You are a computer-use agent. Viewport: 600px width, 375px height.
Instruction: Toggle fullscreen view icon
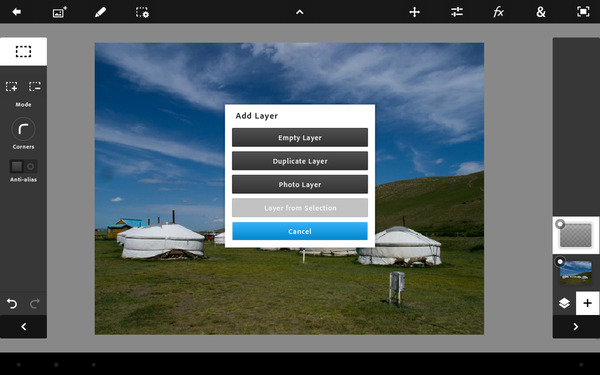583,12
